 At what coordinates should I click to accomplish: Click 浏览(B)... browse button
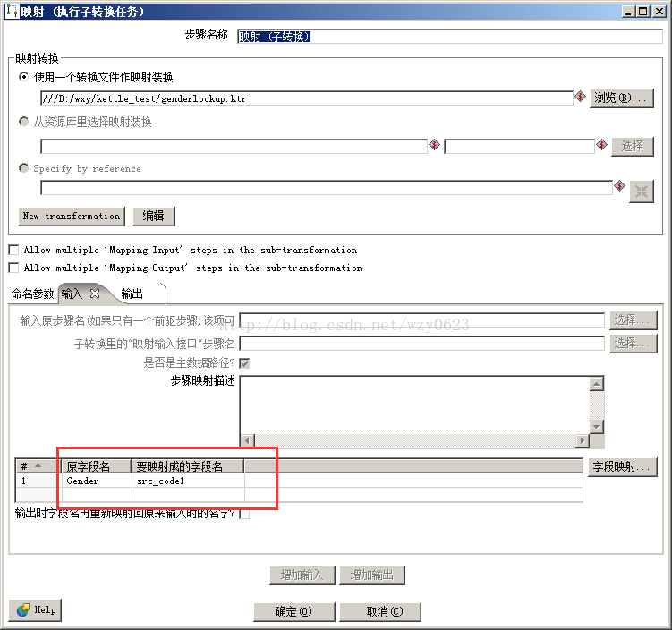[621, 98]
